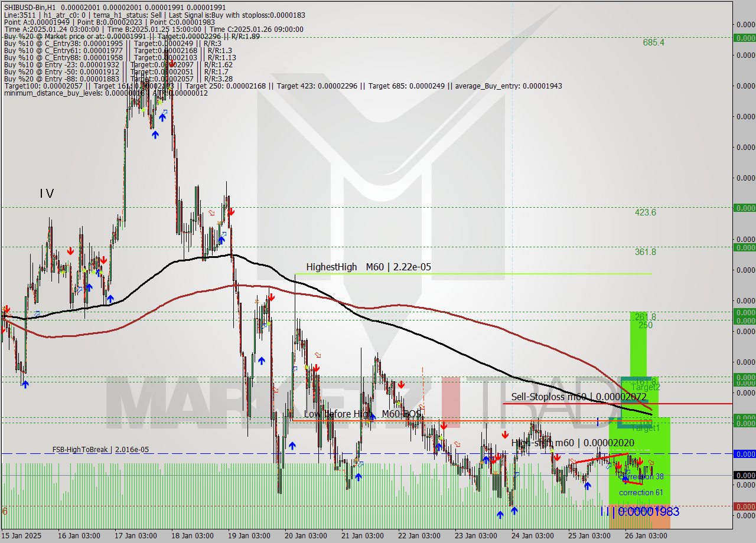Click the 26 Jan 03:00 time label
The width and height of the screenshot is (756, 543).
pyautogui.click(x=647, y=536)
